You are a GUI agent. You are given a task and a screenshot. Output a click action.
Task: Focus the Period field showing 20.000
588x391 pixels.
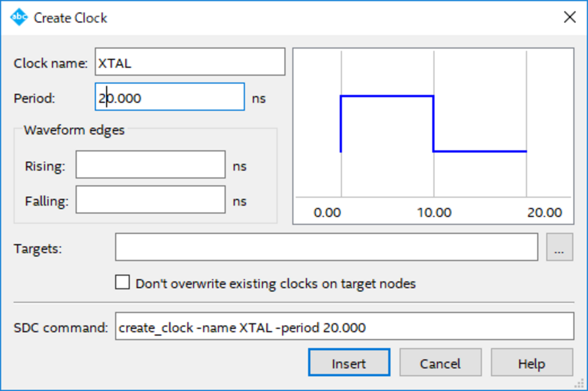pyautogui.click(x=170, y=97)
